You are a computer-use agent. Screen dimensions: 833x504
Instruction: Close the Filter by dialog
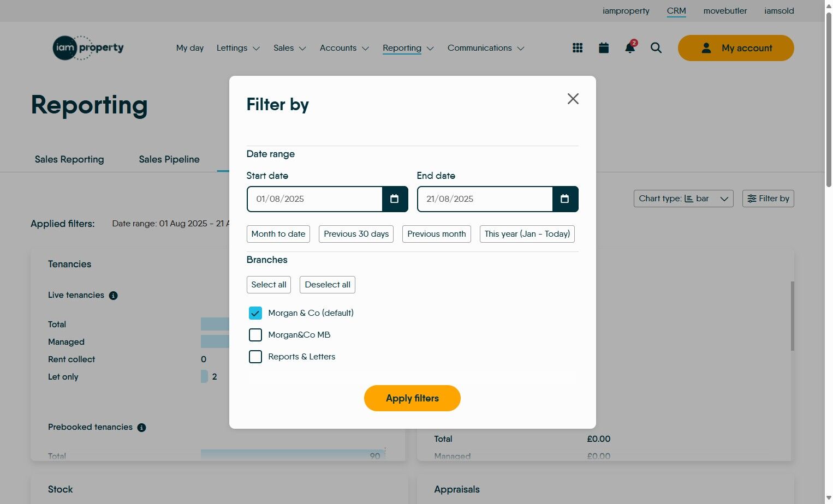[x=573, y=99]
